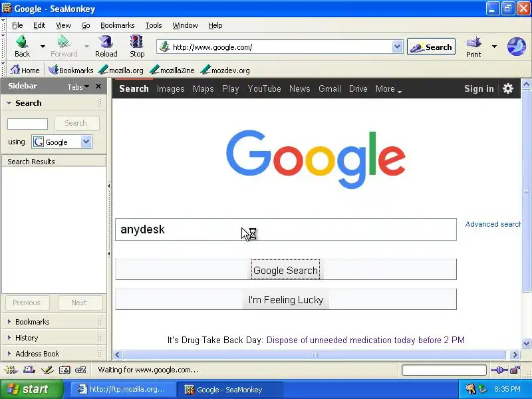Click the clock showing 8:35 PM

coord(507,389)
